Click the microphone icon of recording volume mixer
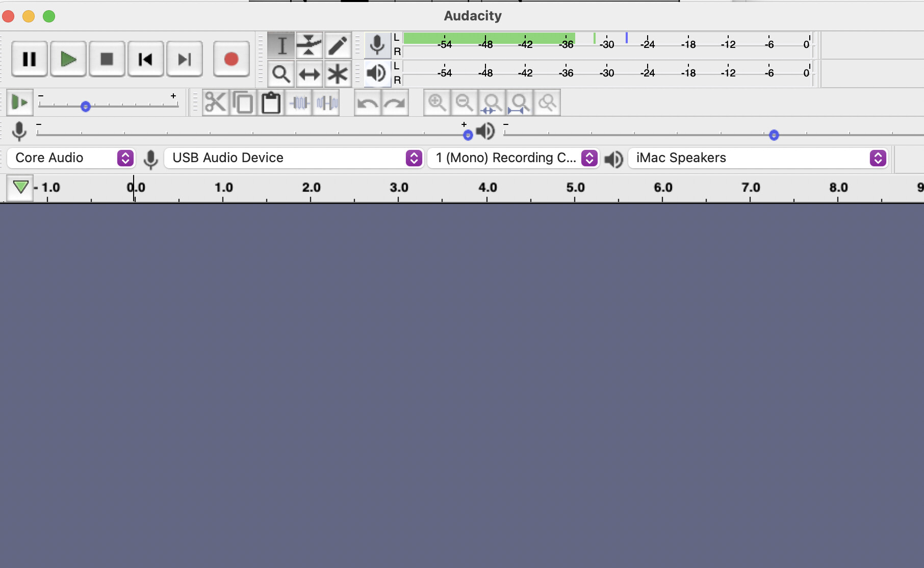 coord(19,131)
